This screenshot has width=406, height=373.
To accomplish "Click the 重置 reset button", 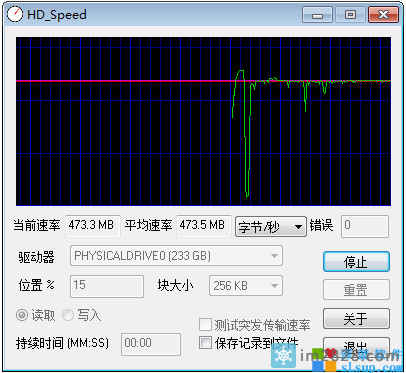I will coord(356,290).
